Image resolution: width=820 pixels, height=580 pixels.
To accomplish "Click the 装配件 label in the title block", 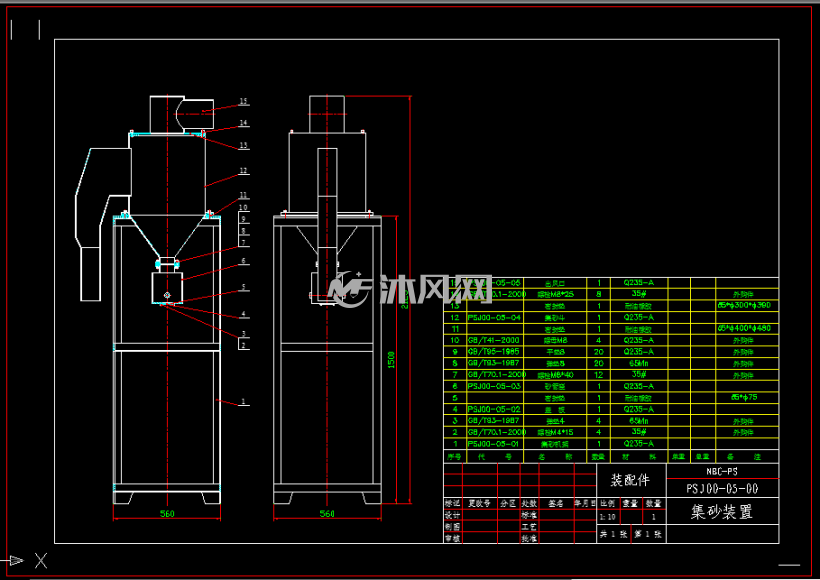I will click(630, 480).
